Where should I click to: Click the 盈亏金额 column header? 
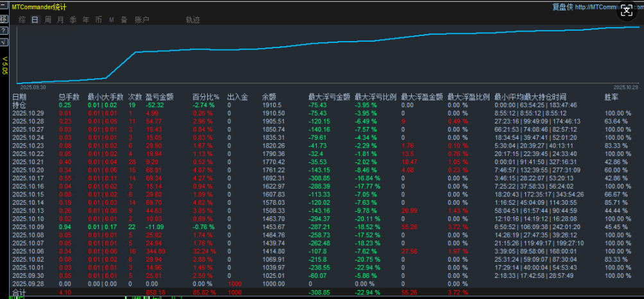click(x=158, y=98)
